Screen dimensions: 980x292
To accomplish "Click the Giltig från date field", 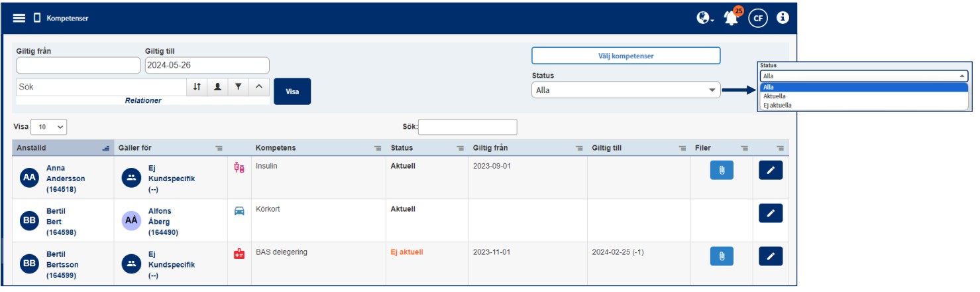I will pyautogui.click(x=78, y=65).
